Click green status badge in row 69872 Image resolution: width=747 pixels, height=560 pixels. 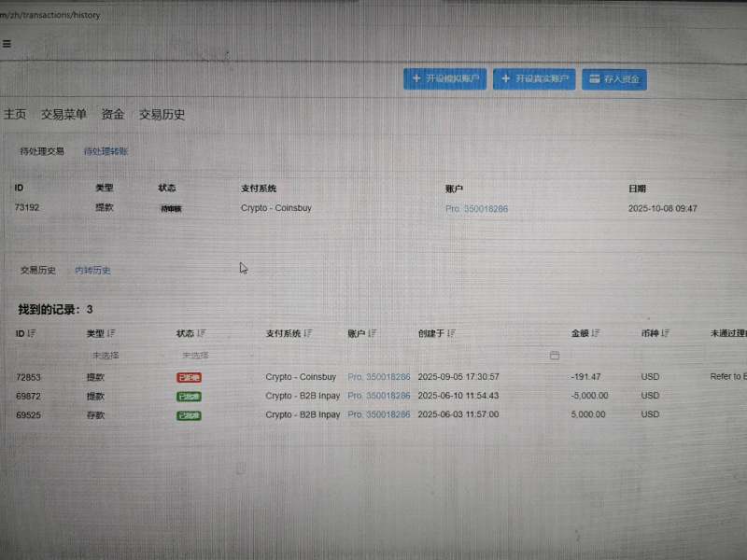click(x=190, y=397)
